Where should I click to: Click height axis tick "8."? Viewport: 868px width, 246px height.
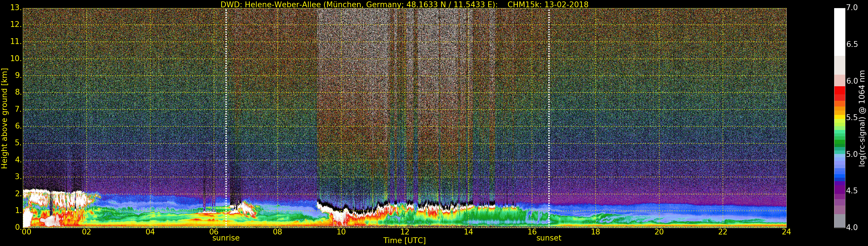18,92
